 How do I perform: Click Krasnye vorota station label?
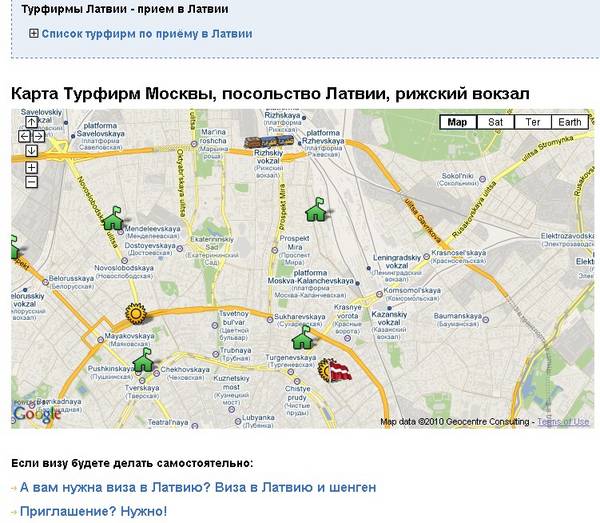[x=347, y=319]
